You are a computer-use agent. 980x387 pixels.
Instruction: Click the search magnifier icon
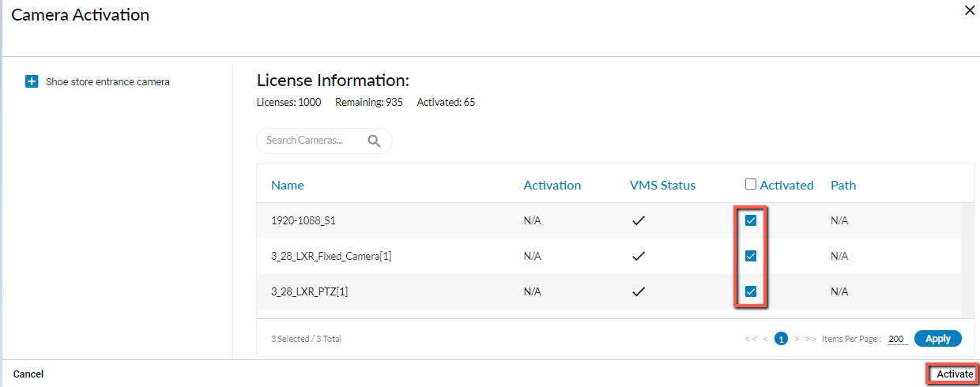point(374,141)
